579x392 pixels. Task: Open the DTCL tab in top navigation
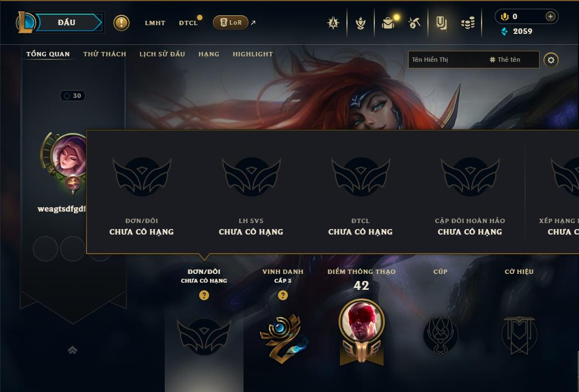point(188,23)
